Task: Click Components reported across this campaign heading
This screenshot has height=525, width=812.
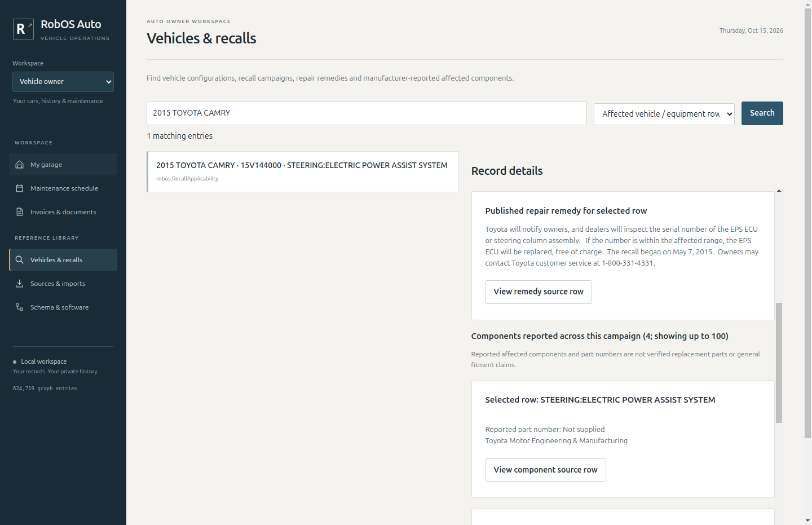Action: coord(600,336)
